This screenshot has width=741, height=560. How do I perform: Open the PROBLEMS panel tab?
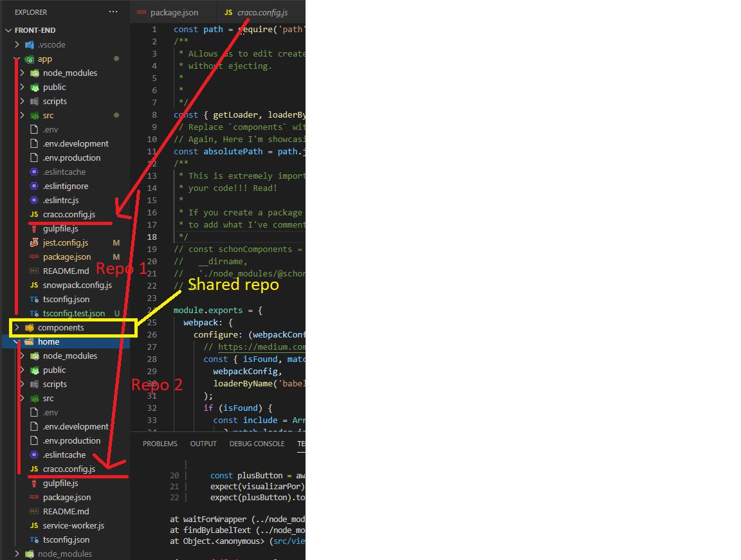[160, 444]
